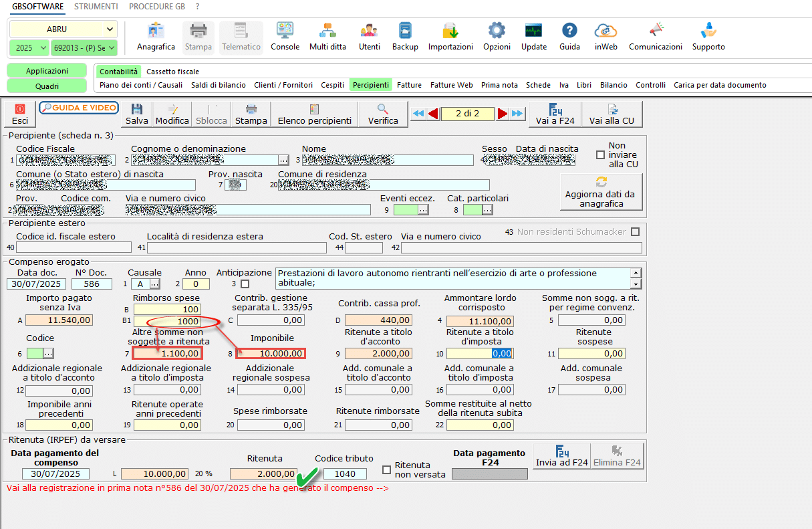Follow the red prima nota registration link
The image size is (812, 529).
pos(198,488)
